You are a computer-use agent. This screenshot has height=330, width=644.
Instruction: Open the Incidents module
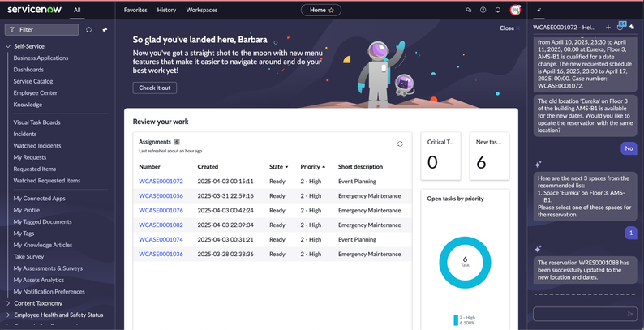coord(24,135)
